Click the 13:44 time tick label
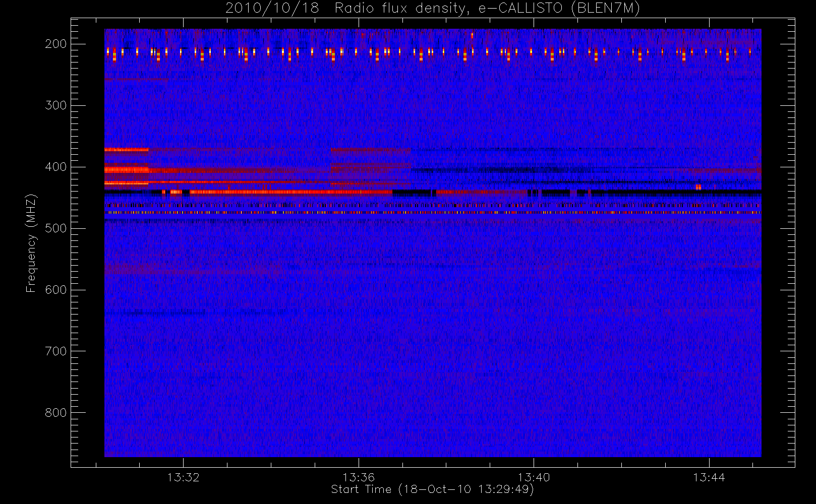This screenshot has width=816, height=504. pyautogui.click(x=709, y=477)
